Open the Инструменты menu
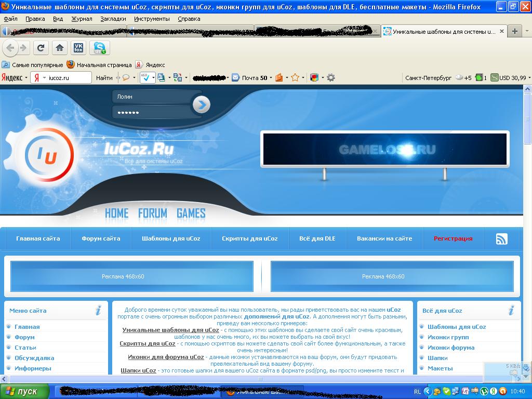Screen dimensions: 532x399 pos(152,19)
